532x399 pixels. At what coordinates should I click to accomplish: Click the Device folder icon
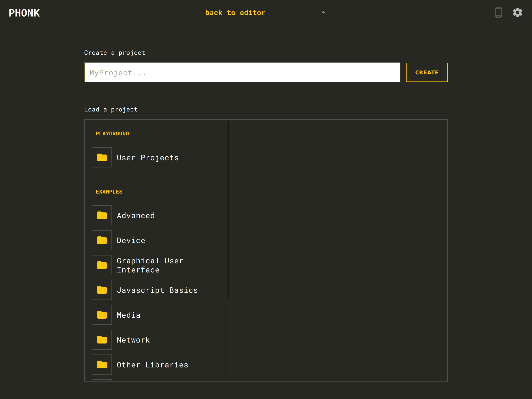tap(102, 240)
